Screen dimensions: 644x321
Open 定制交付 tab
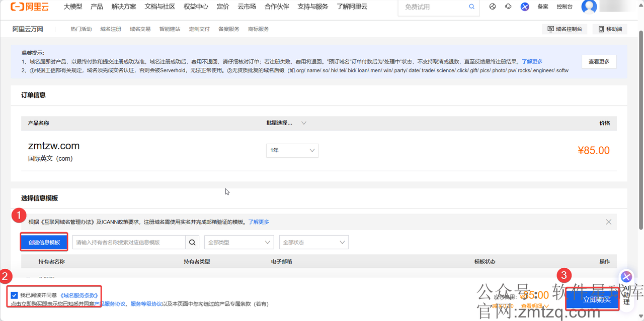click(199, 29)
